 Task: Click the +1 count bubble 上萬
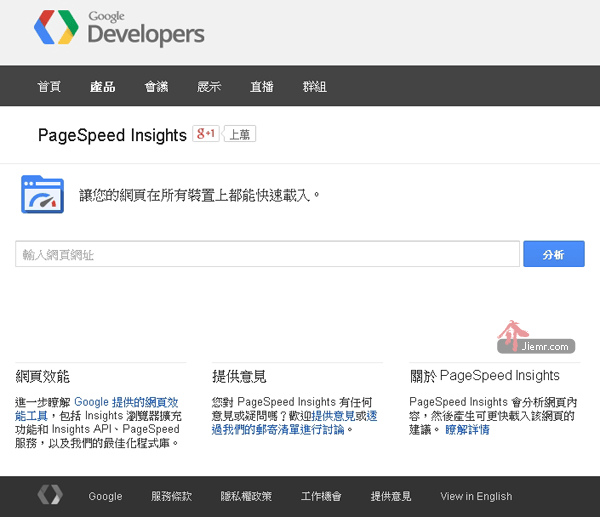(240, 134)
